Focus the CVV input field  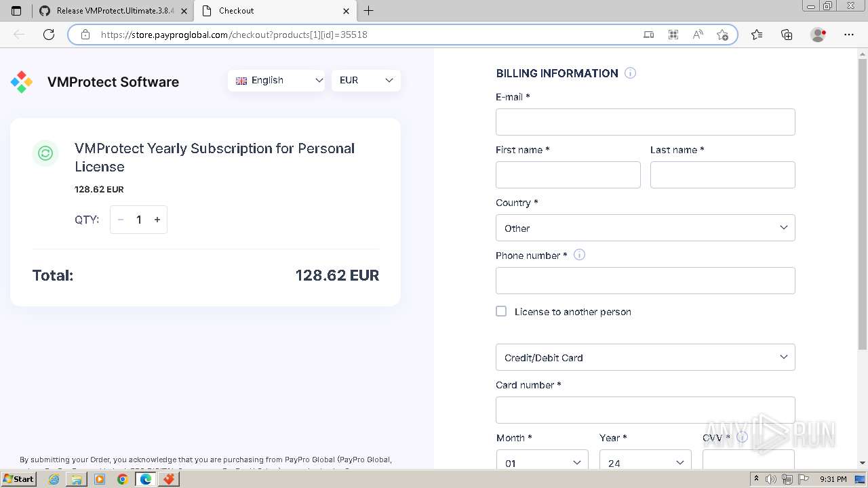point(749,459)
